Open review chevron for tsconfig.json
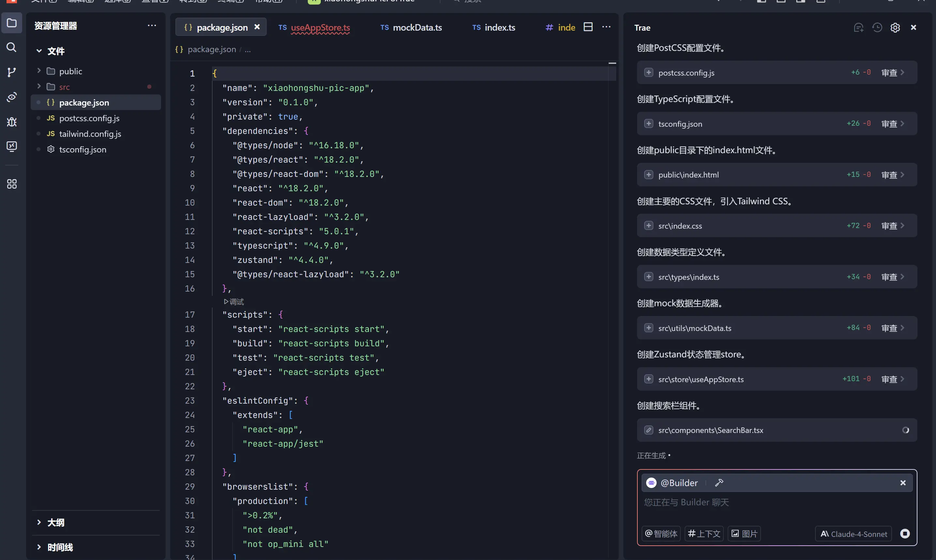Screen dimensions: 936x560 902,123
